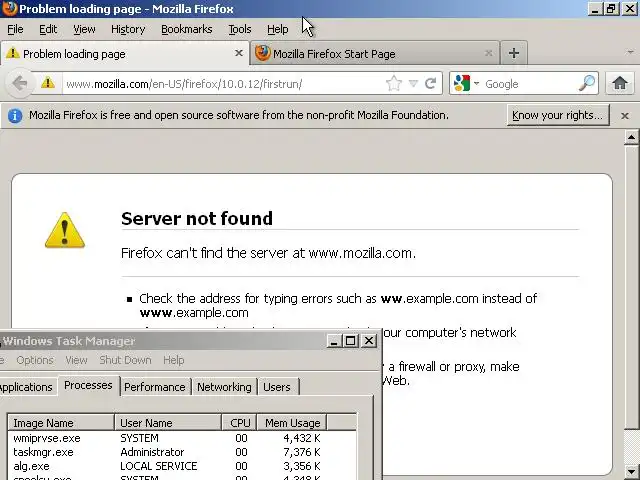Screen dimensions: 640x480
Task: Sort processes by User Name column
Action: coord(168,423)
